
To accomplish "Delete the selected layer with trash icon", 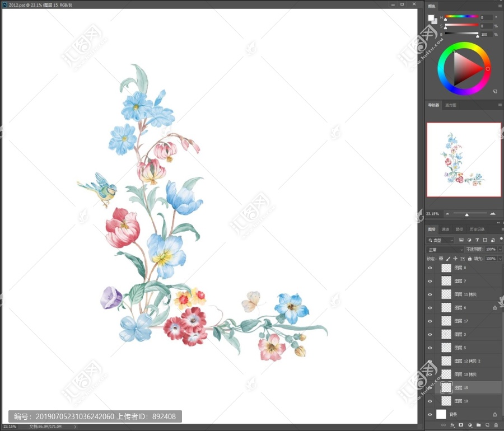I will click(x=496, y=425).
